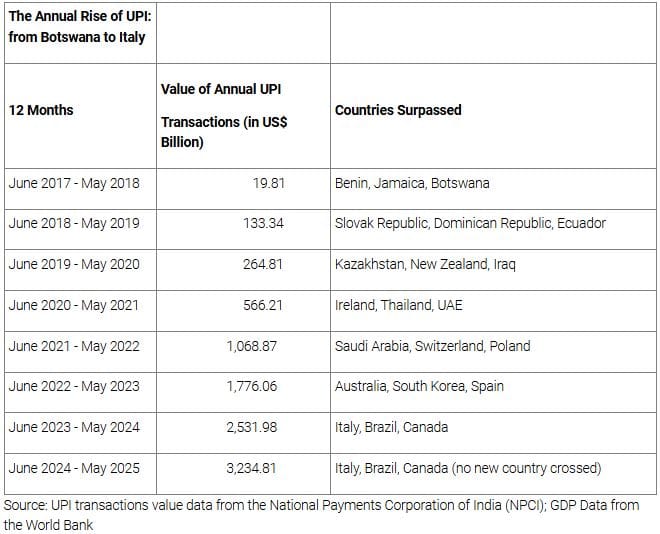Screen dimensions: 660x534
Task: Select the 'Countries Surpassed' column header
Action: tap(398, 110)
